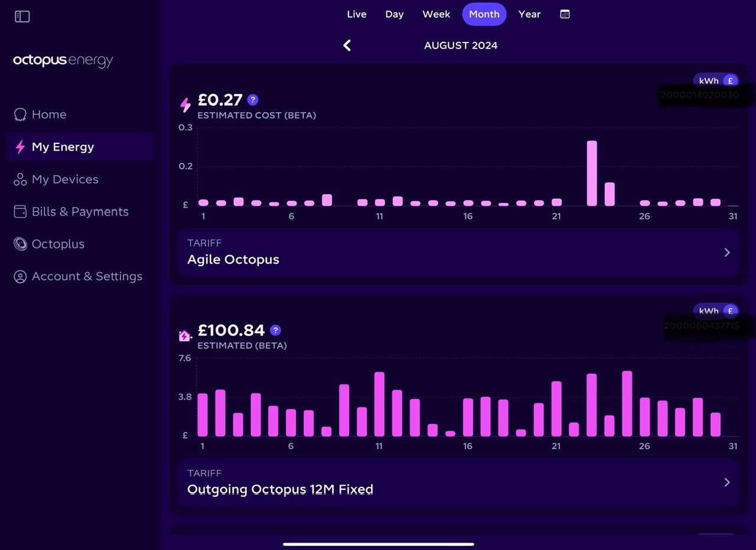The height and width of the screenshot is (550, 756).
Task: Open help icon beside £100.84 estimate
Action: coord(275,330)
